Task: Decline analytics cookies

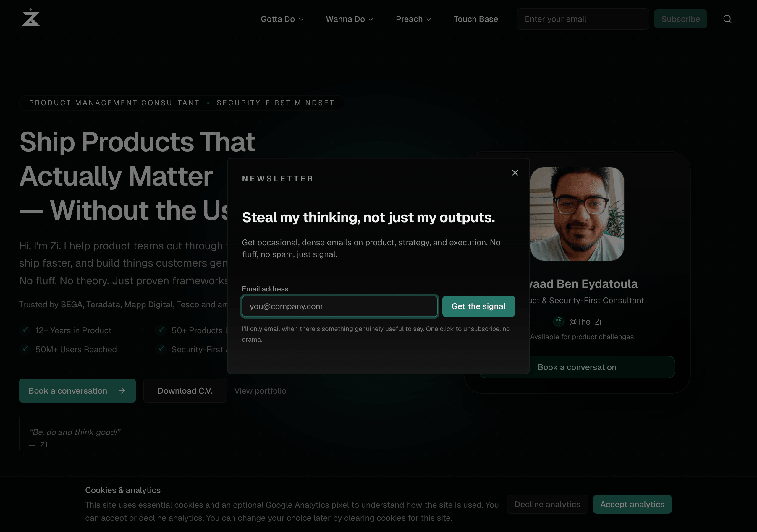Action: (547, 504)
